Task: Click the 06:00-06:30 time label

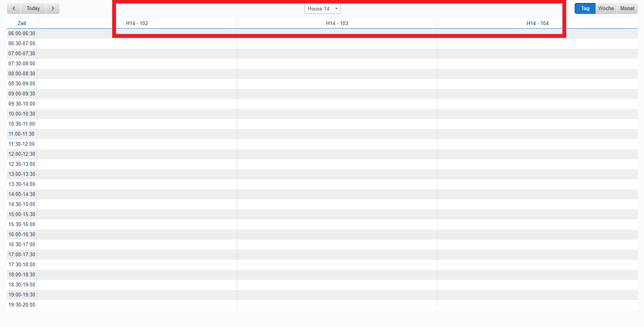Action: click(22, 34)
